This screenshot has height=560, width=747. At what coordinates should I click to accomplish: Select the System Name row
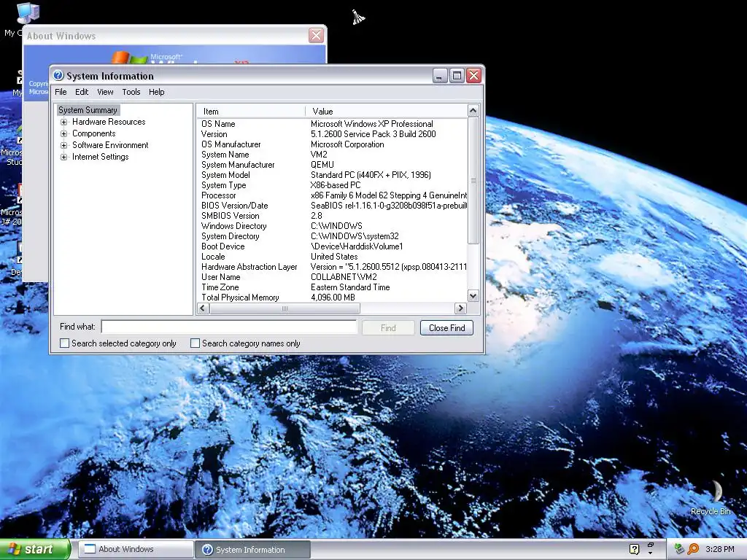(332, 155)
